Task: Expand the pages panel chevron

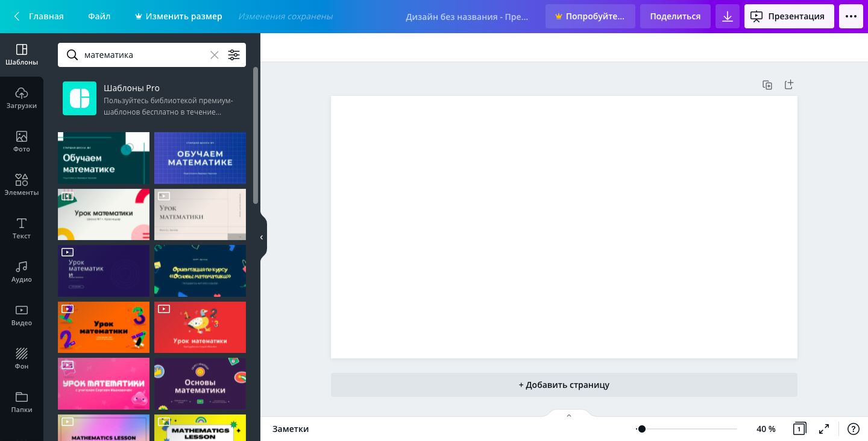Action: 568,415
